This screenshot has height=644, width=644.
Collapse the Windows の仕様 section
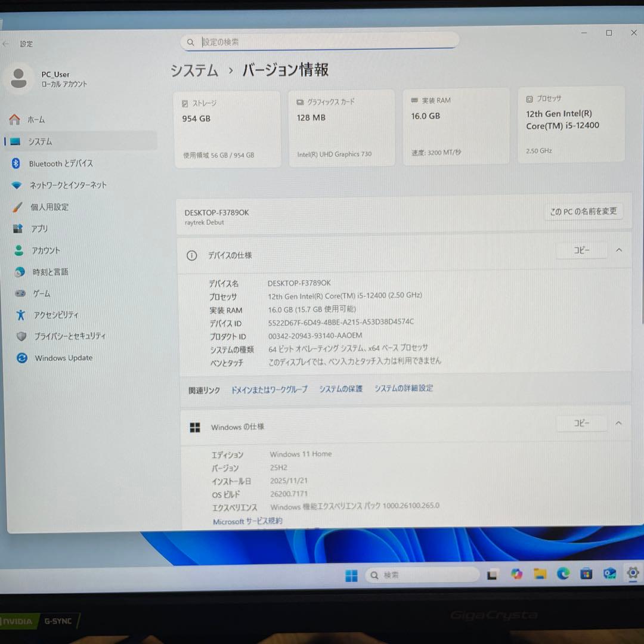[x=618, y=423]
